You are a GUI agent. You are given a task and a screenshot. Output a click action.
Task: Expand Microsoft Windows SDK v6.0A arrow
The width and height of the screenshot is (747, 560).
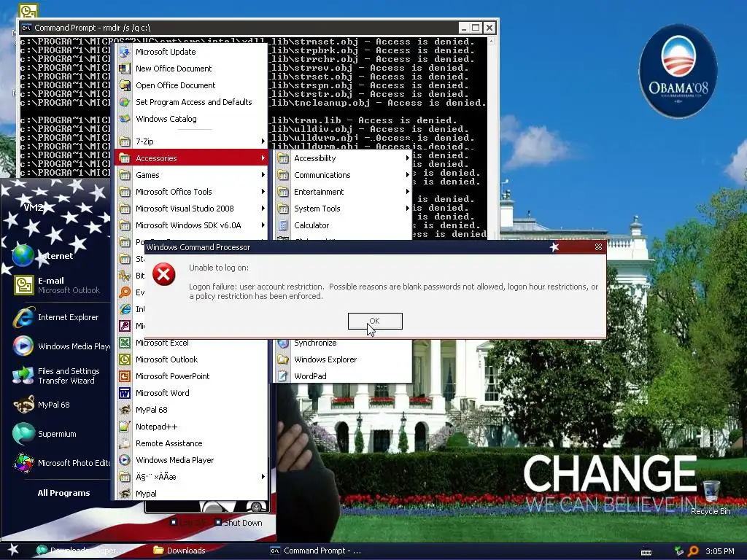263,225
